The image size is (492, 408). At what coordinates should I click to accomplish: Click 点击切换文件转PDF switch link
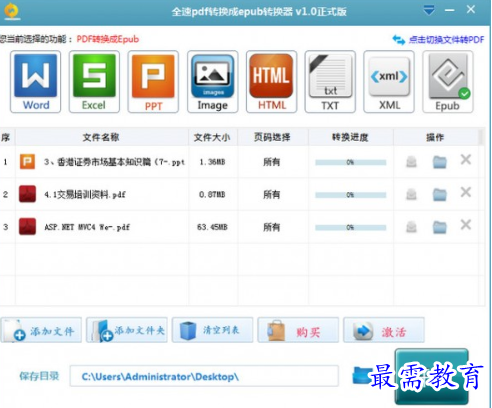point(438,40)
